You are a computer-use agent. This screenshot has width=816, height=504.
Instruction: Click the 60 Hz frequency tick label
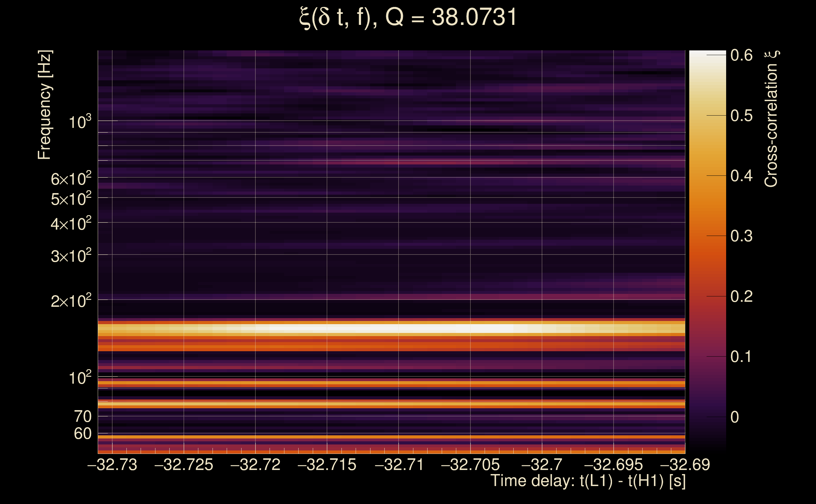click(82, 434)
